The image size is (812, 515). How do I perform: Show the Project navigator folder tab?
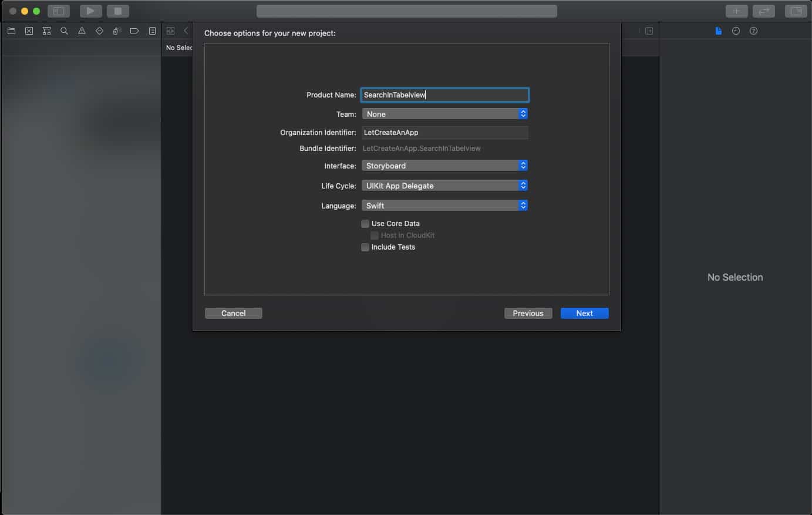click(x=11, y=31)
